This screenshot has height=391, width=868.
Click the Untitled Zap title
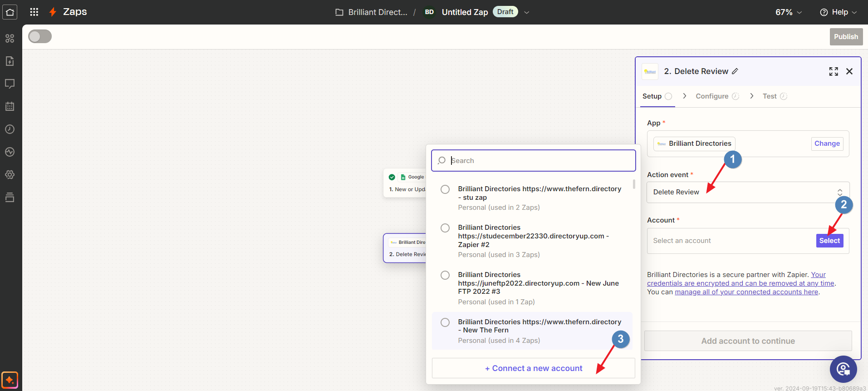465,12
